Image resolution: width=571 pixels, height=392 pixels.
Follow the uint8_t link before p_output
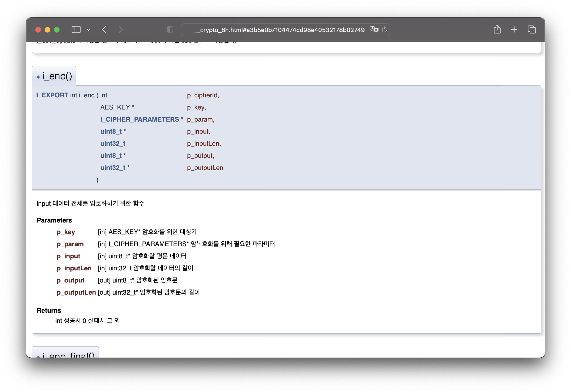pos(111,156)
